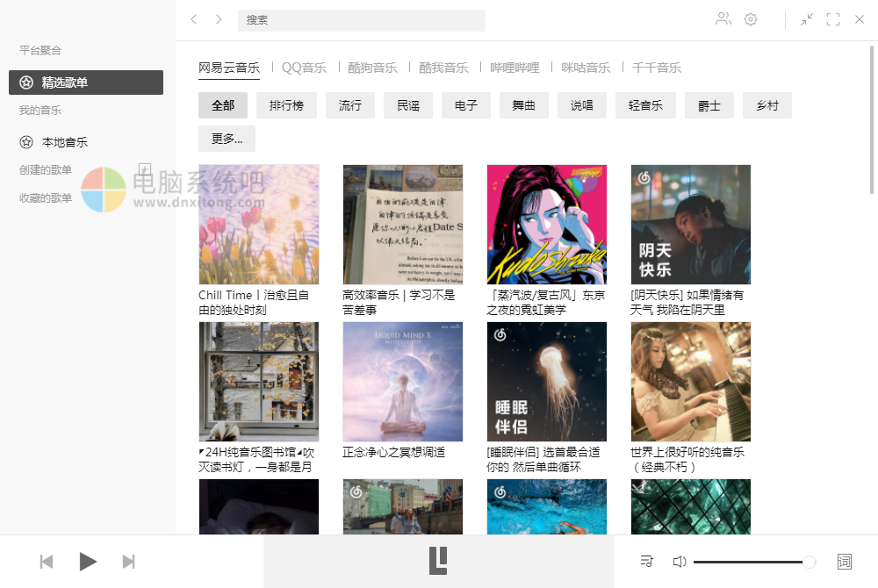Click the [睡眠伴侣] playlist title text
The height and width of the screenshot is (588, 878).
[543, 459]
